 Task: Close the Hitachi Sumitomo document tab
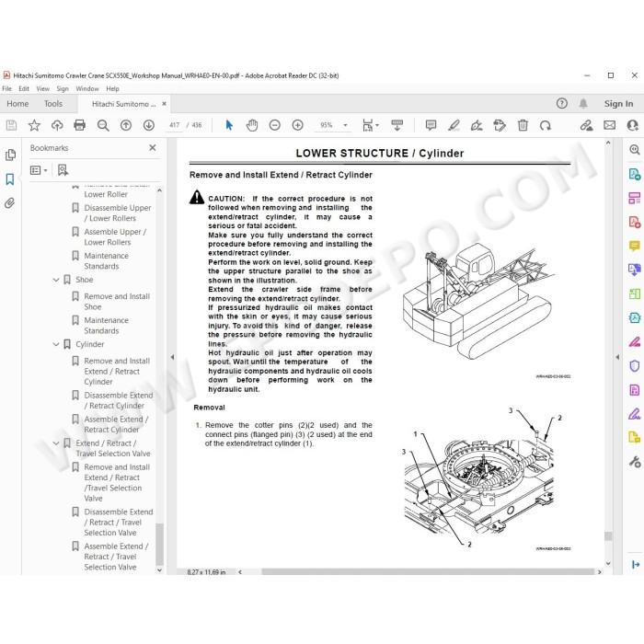click(165, 104)
